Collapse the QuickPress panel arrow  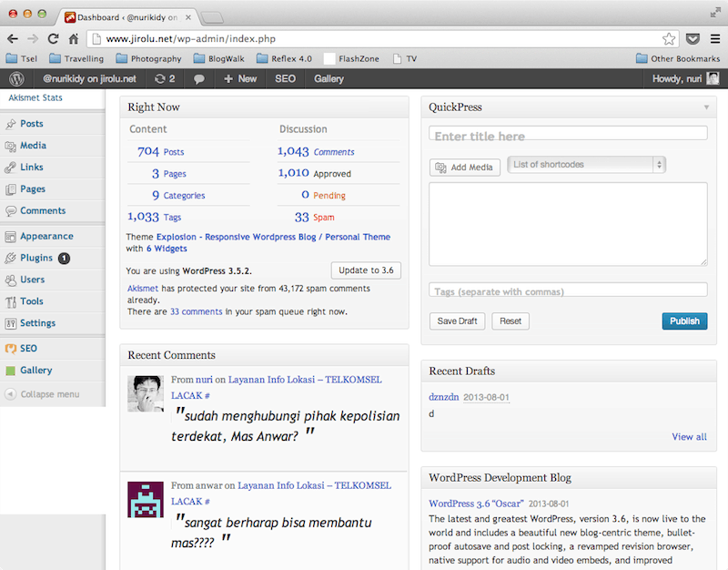tap(706, 107)
